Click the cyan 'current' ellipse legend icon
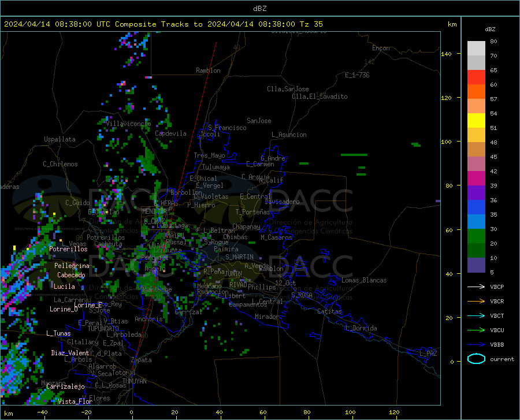 (x=476, y=359)
